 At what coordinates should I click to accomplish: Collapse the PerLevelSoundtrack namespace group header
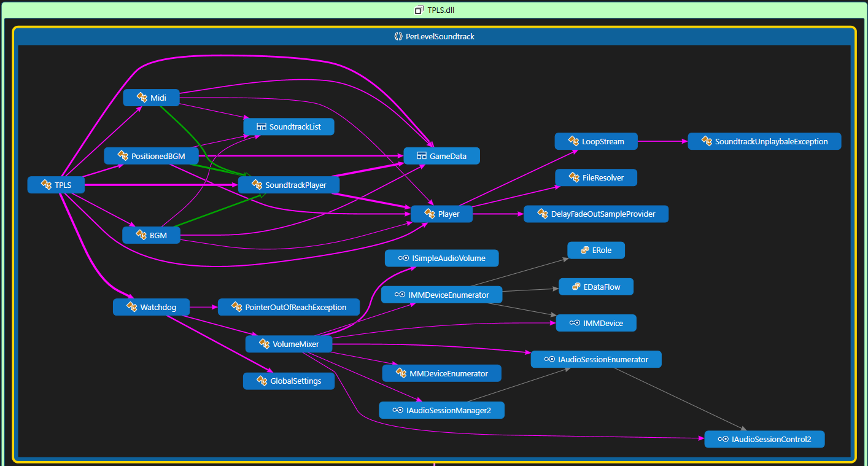tap(434, 36)
